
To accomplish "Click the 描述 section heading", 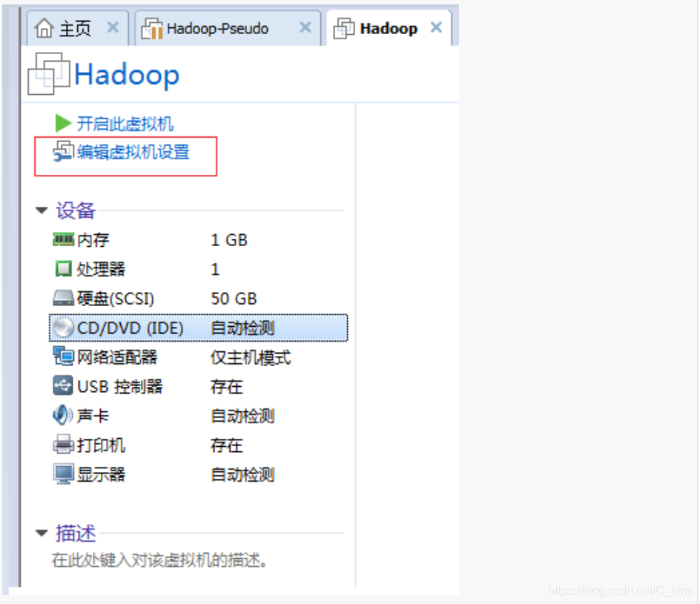I will [75, 533].
